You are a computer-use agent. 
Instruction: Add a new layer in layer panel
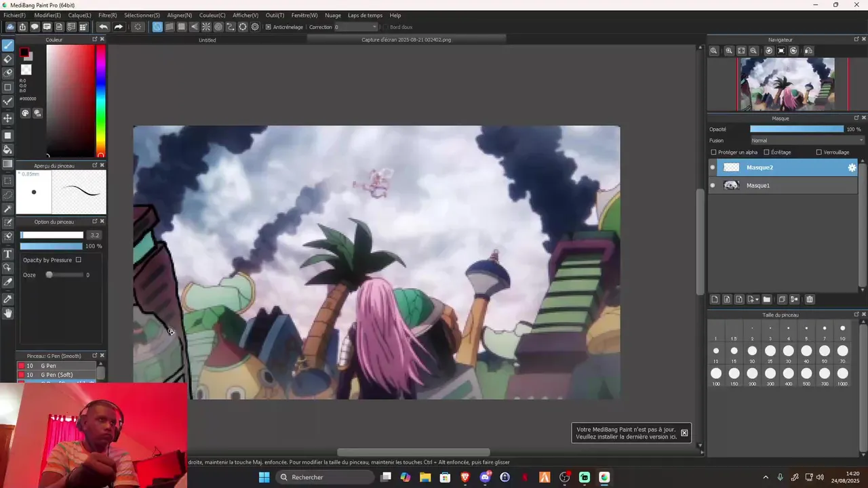tap(714, 299)
